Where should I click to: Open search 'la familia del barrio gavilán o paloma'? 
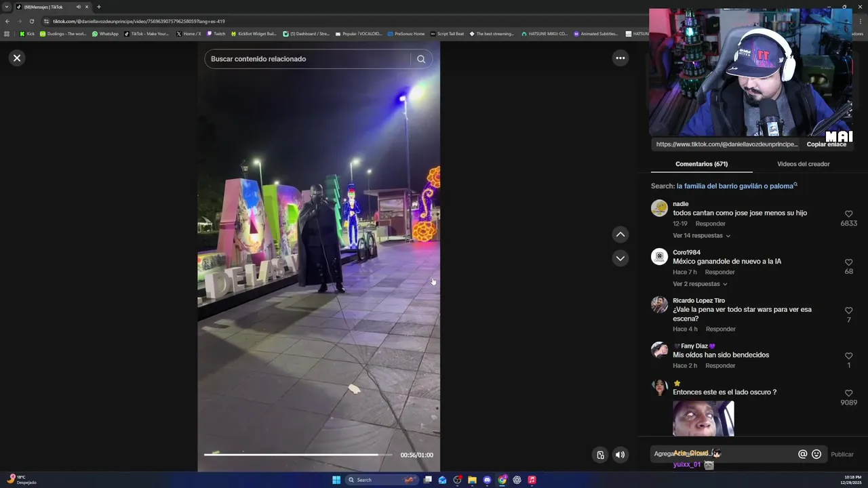click(736, 186)
